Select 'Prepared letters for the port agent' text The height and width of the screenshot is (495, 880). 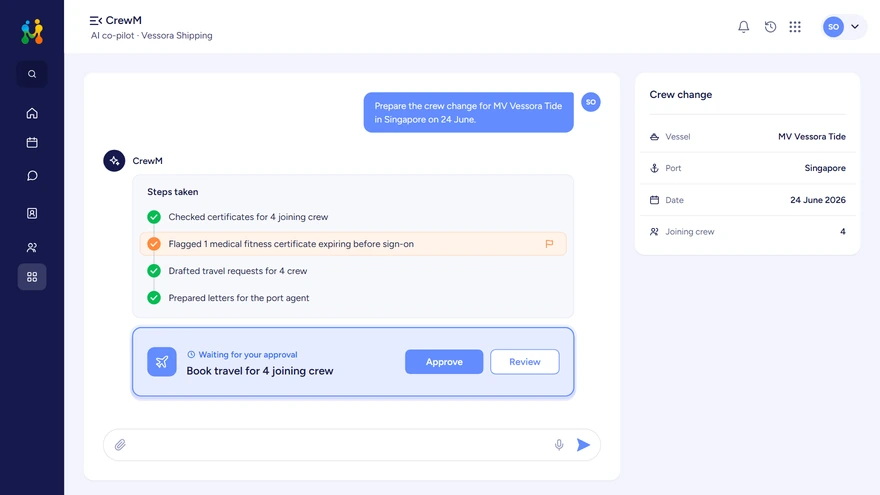click(239, 297)
